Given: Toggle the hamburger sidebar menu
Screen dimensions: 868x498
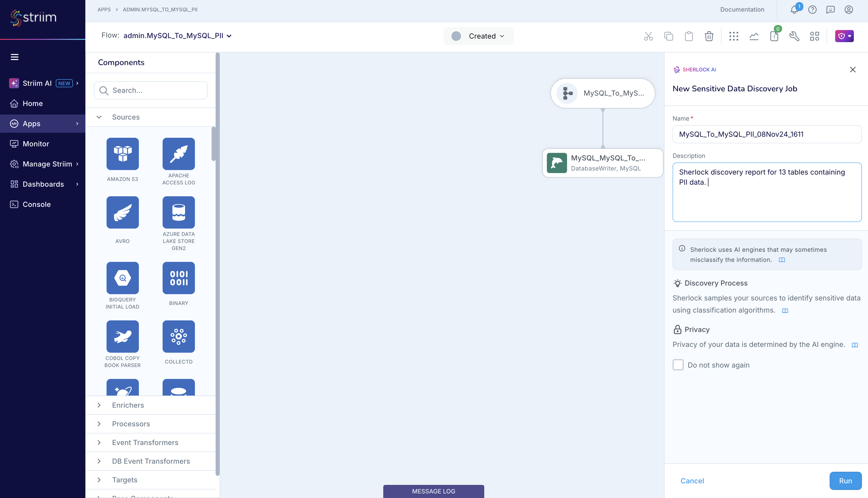Looking at the screenshot, I should [14, 57].
